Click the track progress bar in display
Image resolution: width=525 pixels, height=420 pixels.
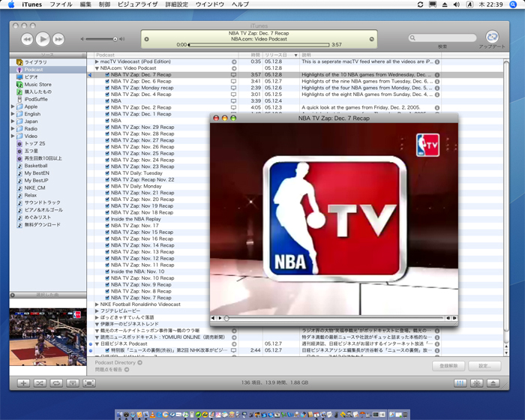point(259,44)
